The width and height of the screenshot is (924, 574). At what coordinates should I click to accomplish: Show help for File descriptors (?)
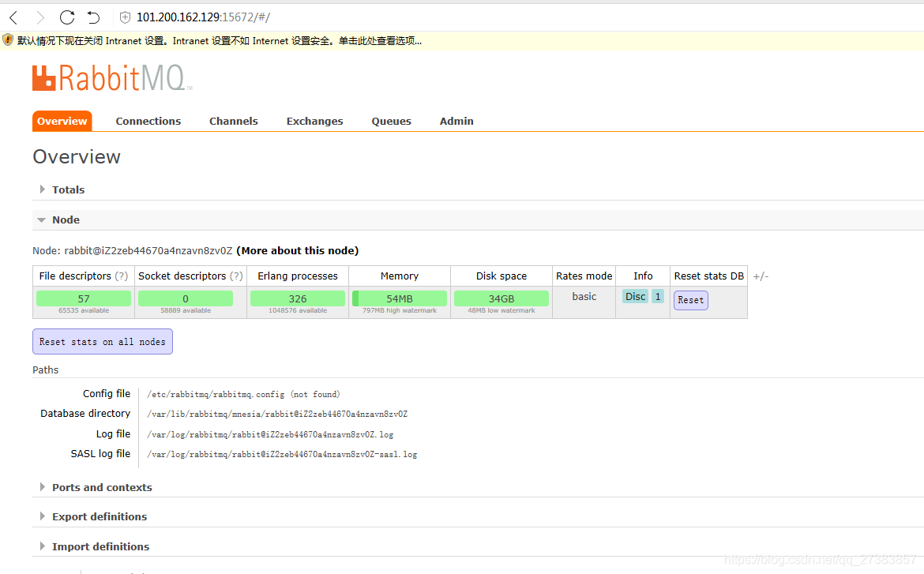point(122,276)
